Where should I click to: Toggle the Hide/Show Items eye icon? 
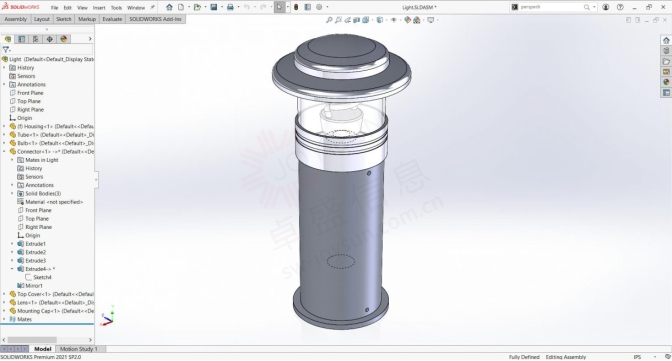pos(393,20)
